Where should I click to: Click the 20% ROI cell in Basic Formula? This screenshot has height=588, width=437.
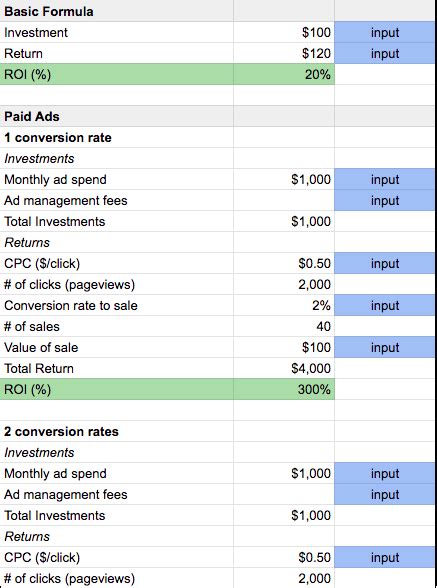tap(284, 74)
